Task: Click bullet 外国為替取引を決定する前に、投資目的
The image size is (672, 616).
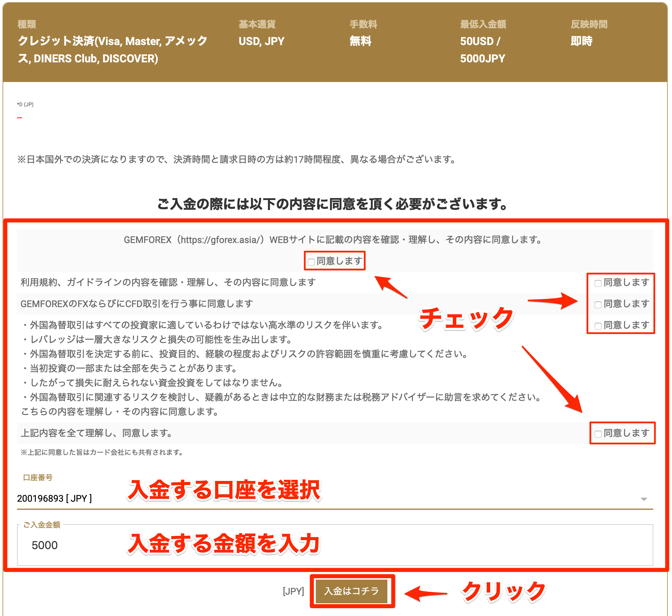Action: coord(245,354)
